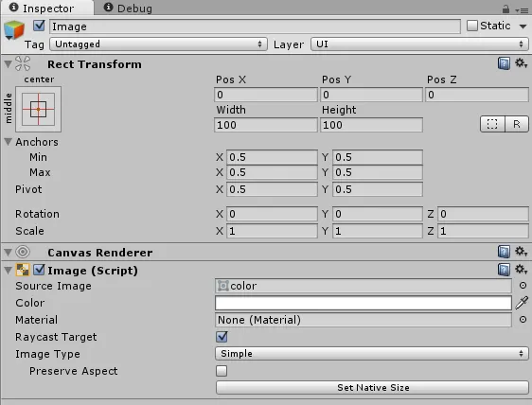Screen dimensions: 532x405
Task: Toggle Rect Transform blueprint mode button
Action: (x=492, y=124)
